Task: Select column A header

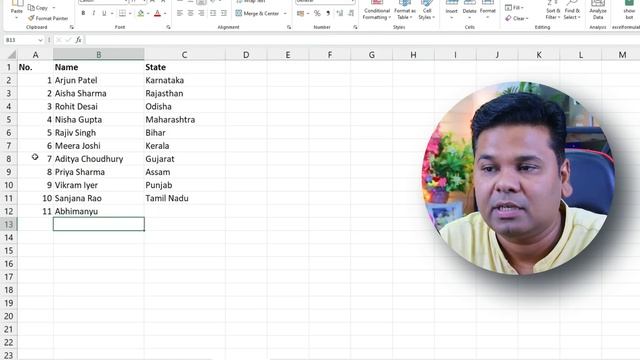Action: tap(36, 55)
